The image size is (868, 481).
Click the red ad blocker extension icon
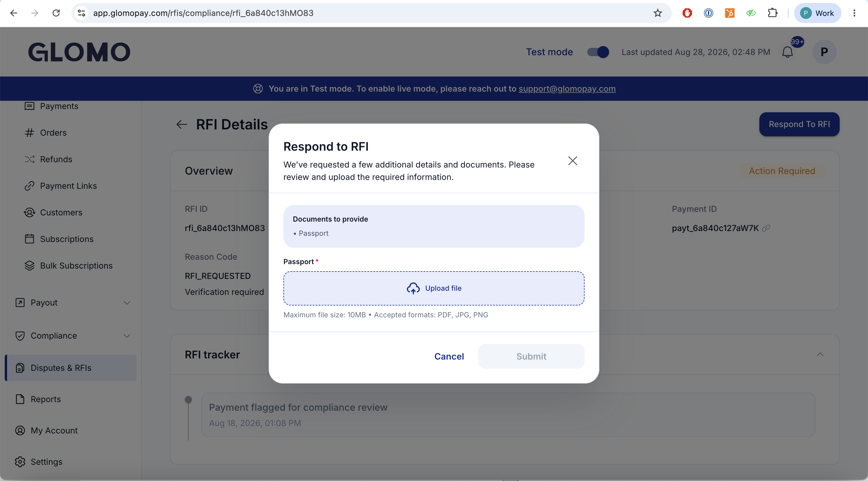pyautogui.click(x=687, y=13)
